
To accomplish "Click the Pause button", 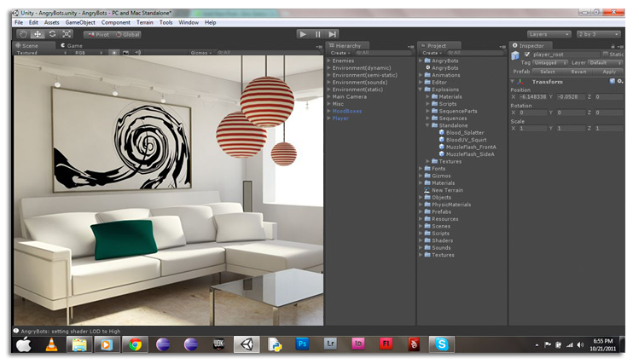I will click(317, 34).
